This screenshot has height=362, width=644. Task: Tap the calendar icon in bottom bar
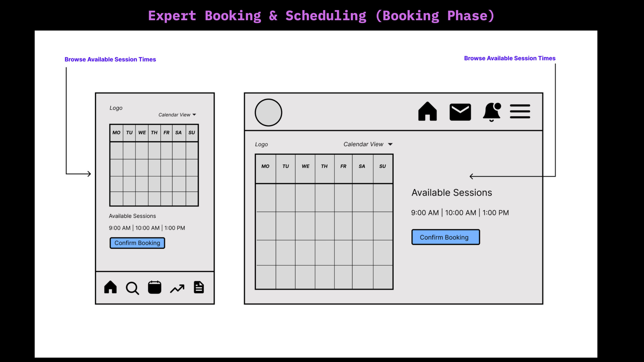pyautogui.click(x=154, y=287)
